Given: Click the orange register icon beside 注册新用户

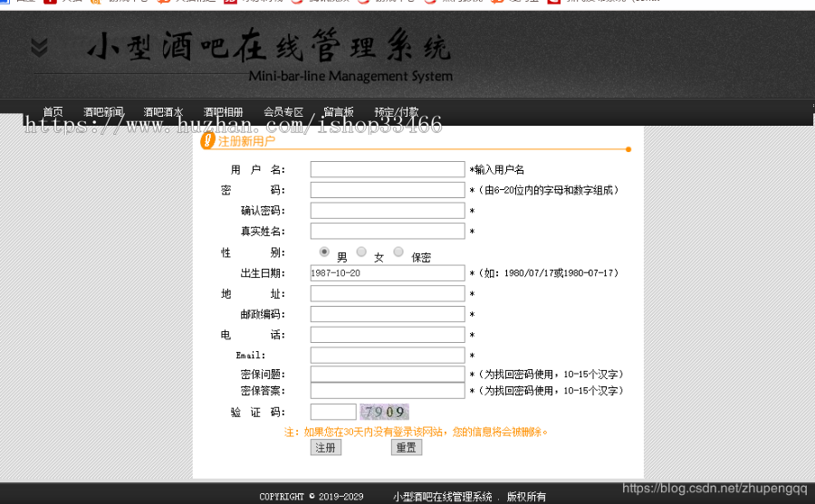Looking at the screenshot, I should tap(208, 140).
